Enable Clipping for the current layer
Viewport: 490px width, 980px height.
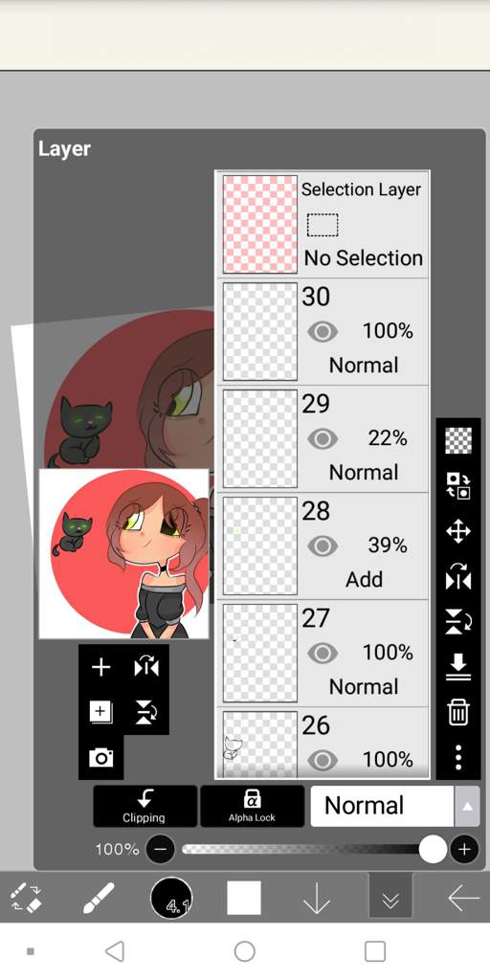coord(145,806)
